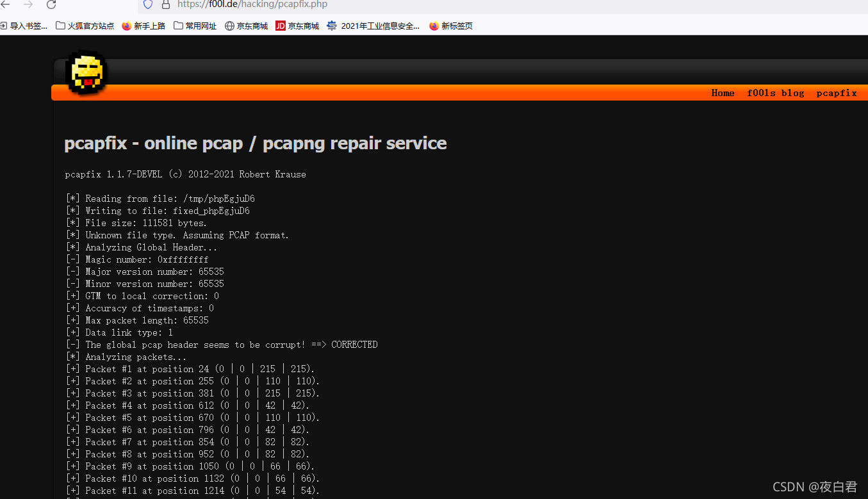Open the 2021年工业信息安全 bookmark

point(373,26)
